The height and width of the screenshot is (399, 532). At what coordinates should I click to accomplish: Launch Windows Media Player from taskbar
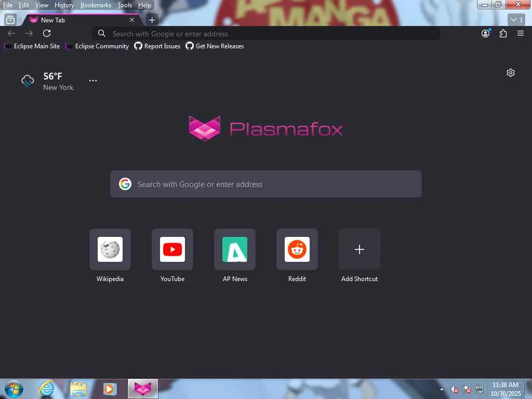(110, 389)
